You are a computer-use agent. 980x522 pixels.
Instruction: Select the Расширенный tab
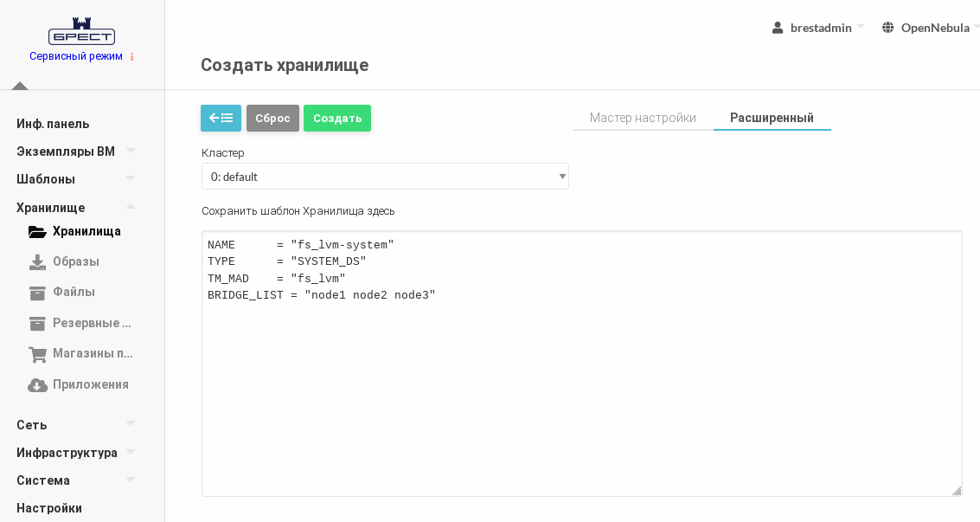coord(772,118)
